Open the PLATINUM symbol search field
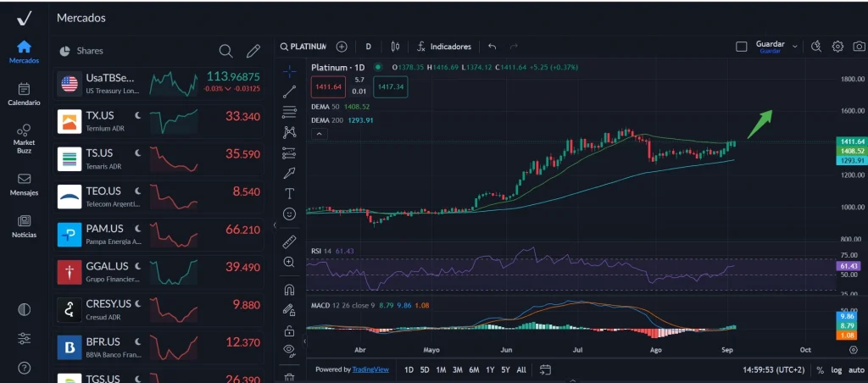 (x=303, y=47)
